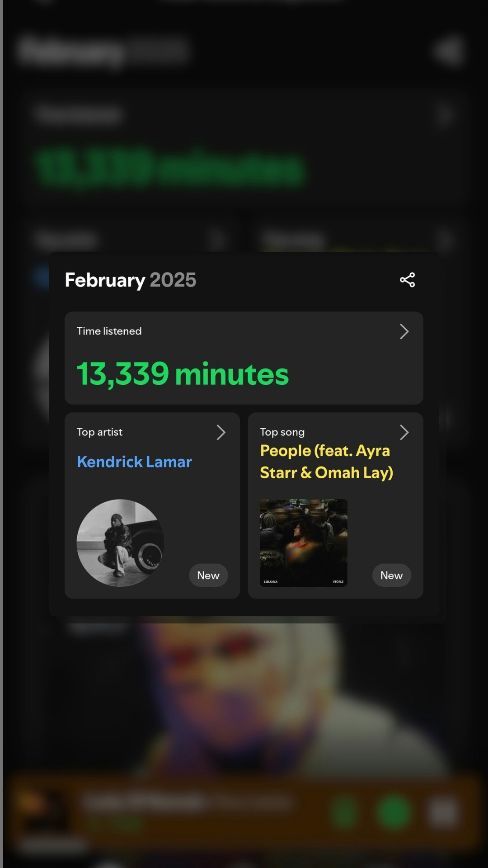The image size is (488, 868).
Task: Tap blurred share icon at screen top
Action: pyautogui.click(x=448, y=51)
